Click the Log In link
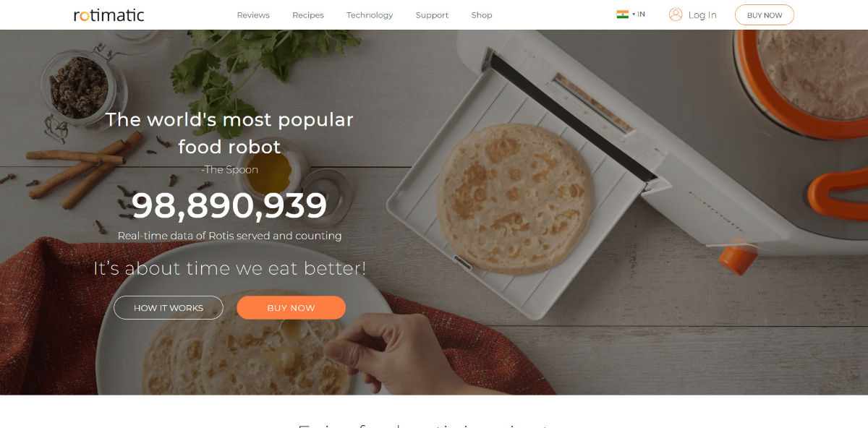Viewport: 868px width, 428px height. pos(702,15)
